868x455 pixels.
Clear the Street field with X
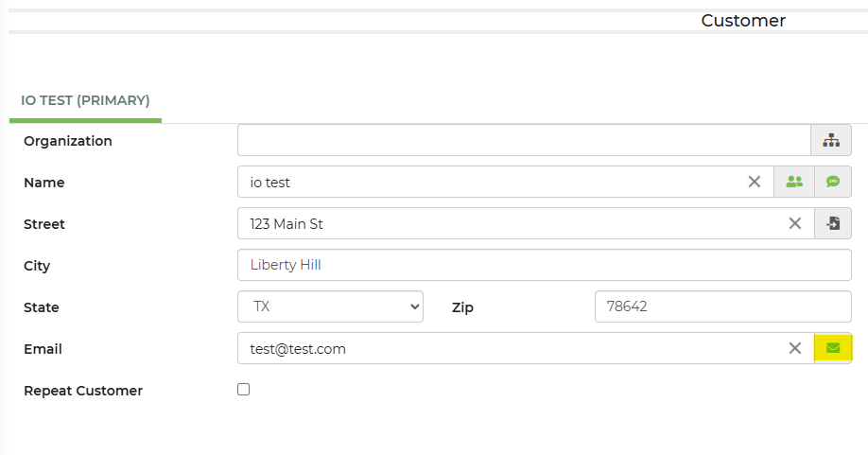[x=795, y=223]
